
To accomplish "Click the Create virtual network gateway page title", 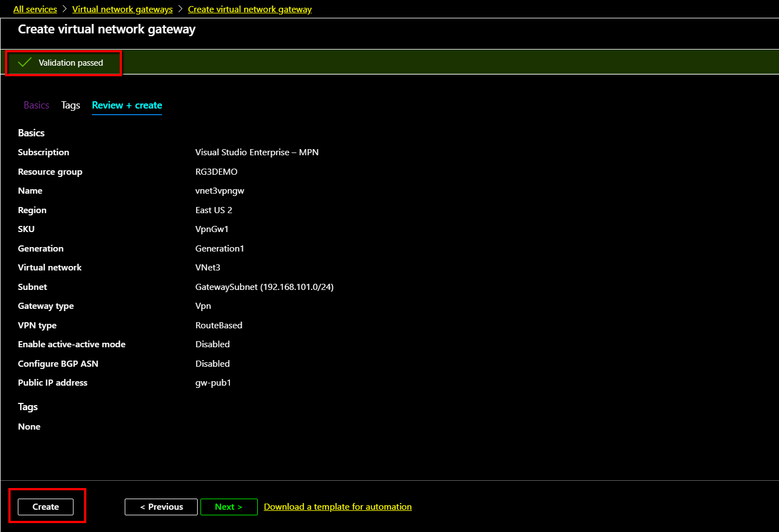I will (x=106, y=29).
